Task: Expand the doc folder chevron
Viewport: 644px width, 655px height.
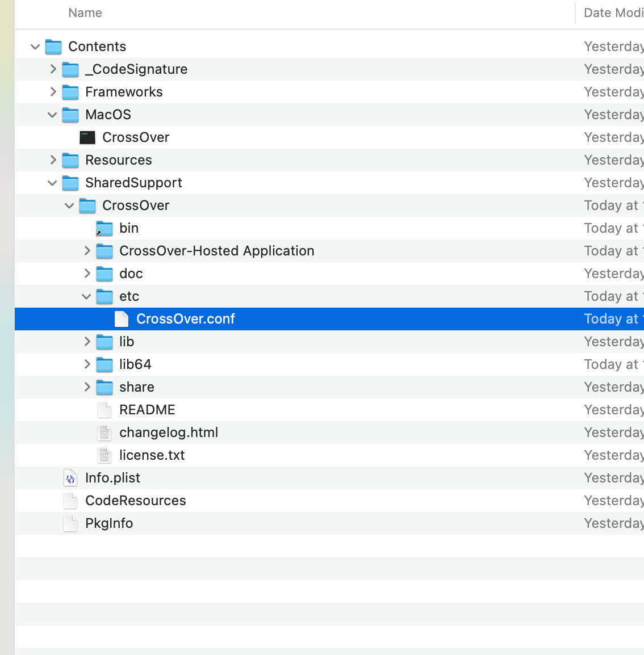Action: pos(87,273)
